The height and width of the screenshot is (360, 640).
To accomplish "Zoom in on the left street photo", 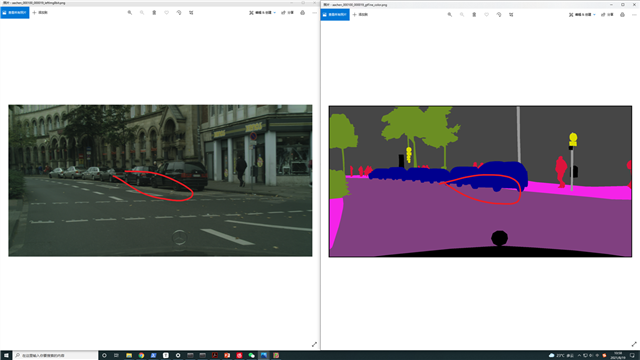I will (130, 13).
